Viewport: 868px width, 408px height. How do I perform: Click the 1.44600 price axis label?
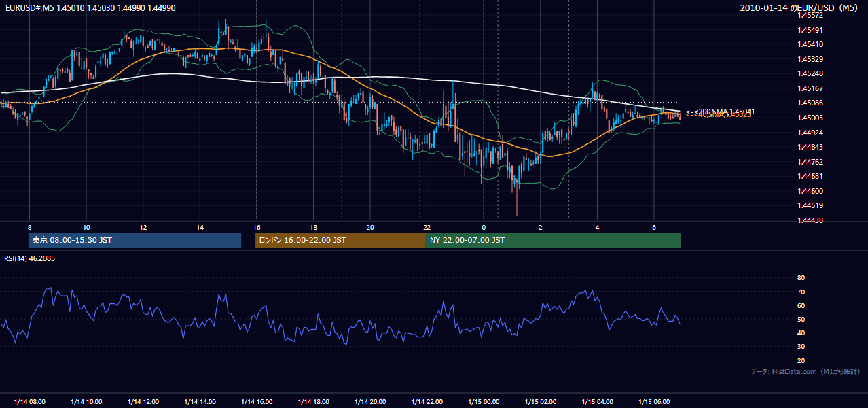[810, 191]
